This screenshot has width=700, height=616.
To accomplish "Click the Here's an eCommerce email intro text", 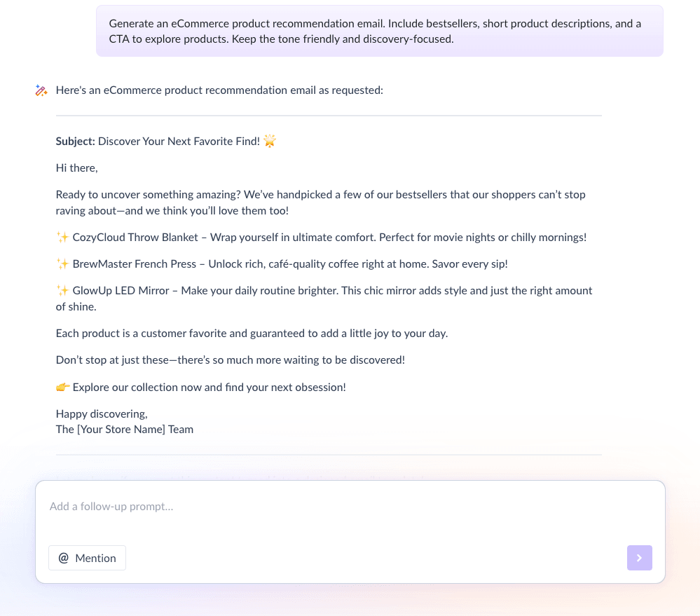I will tap(219, 90).
